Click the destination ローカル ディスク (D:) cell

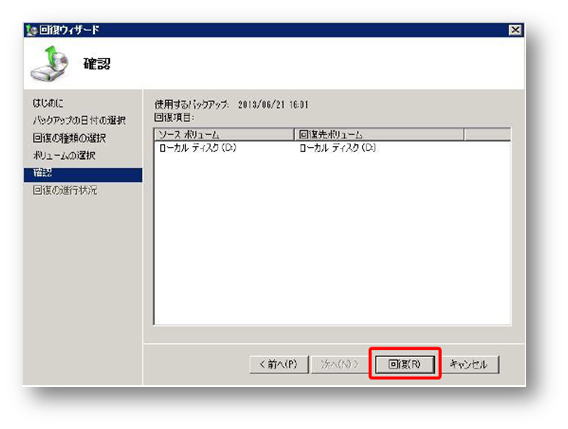[338, 148]
